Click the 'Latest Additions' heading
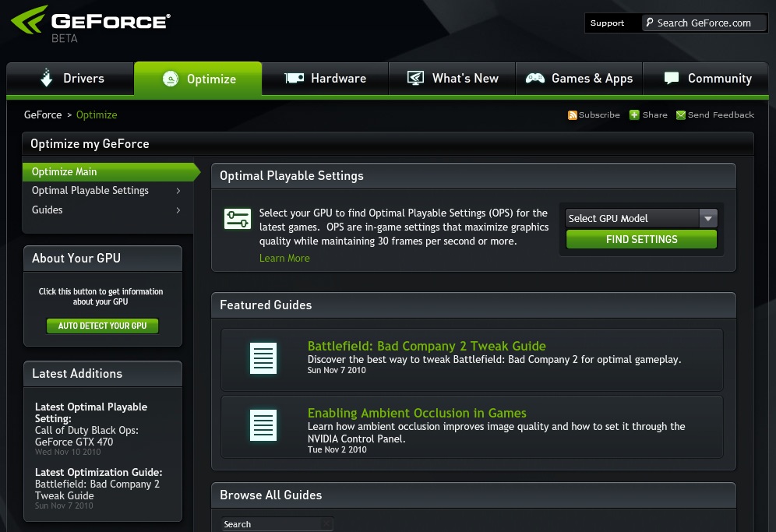Screen dimensions: 776x532 coord(77,374)
